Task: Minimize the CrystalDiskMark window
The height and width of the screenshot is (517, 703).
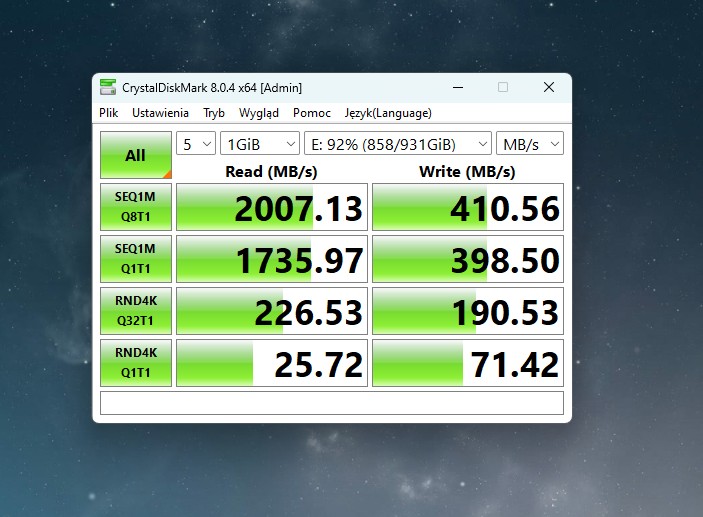Action: (458, 87)
